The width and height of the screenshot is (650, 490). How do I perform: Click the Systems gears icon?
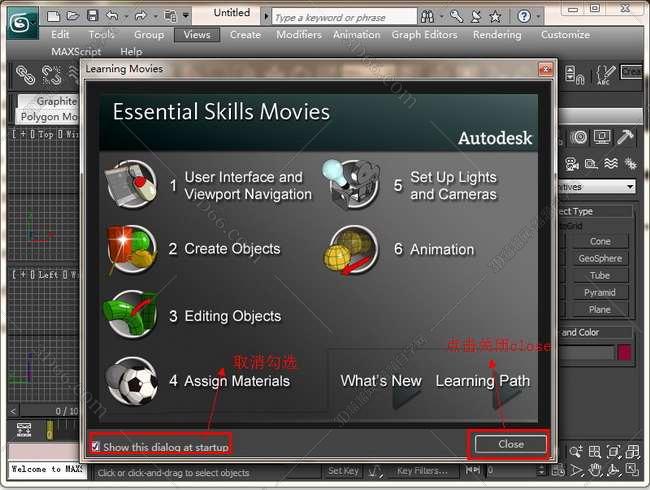(x=631, y=163)
